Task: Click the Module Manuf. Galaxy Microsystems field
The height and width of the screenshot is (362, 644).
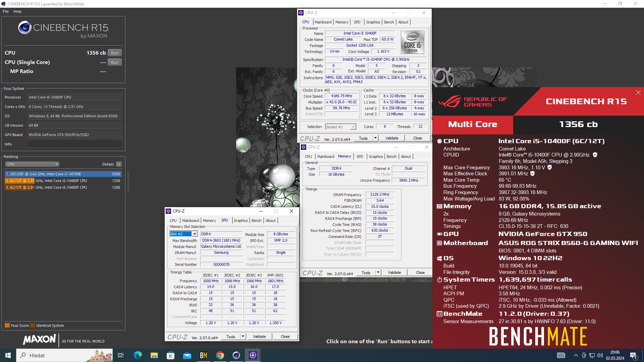Action: 221,246
